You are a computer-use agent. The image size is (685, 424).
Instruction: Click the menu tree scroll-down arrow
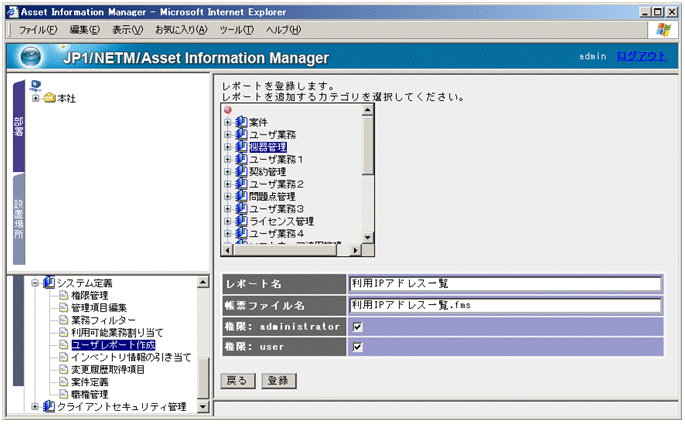pos(203,407)
